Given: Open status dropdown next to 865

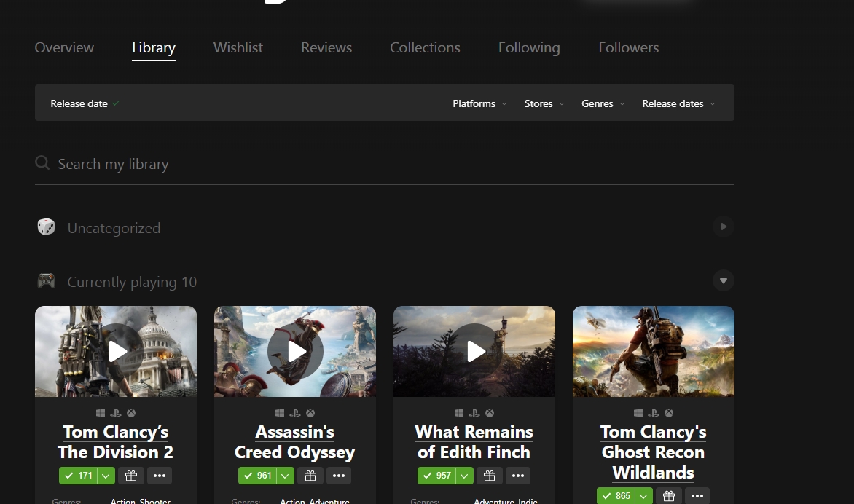Looking at the screenshot, I should point(643,496).
